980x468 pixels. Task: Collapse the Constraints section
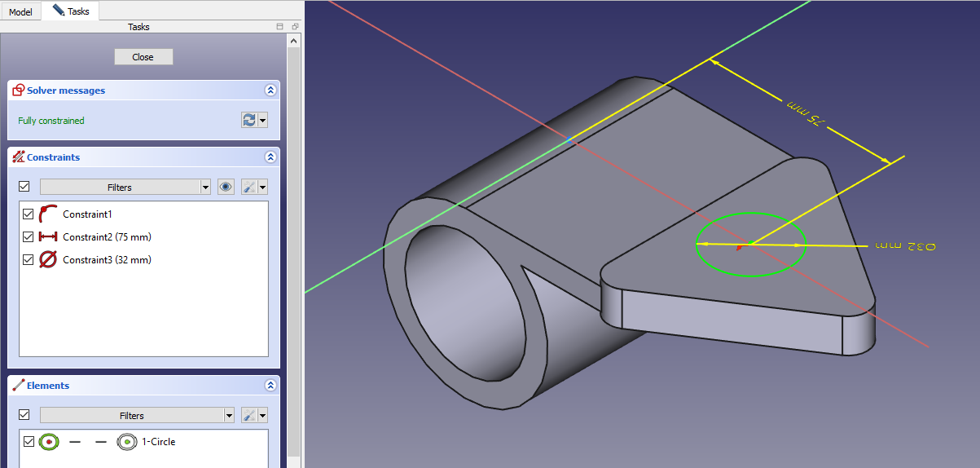coord(270,157)
